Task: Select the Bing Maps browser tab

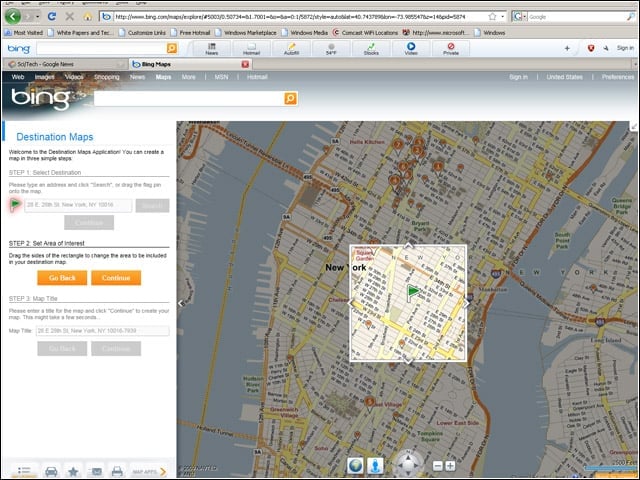Action: (x=190, y=64)
